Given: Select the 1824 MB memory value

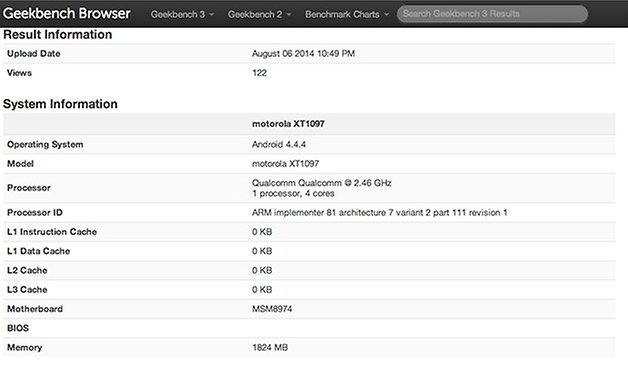Looking at the screenshot, I should pyautogui.click(x=270, y=347).
